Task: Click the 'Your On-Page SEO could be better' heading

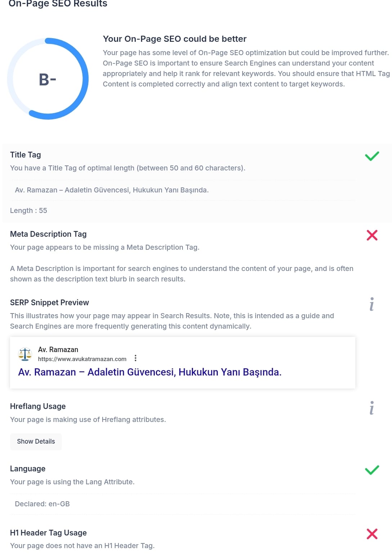Action: (175, 39)
